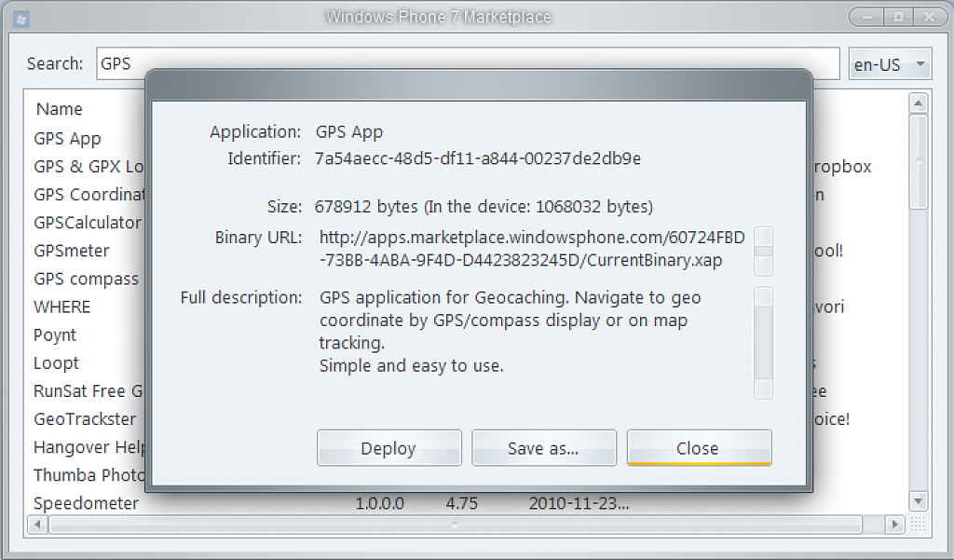Select the RunSat Free row

(89, 390)
